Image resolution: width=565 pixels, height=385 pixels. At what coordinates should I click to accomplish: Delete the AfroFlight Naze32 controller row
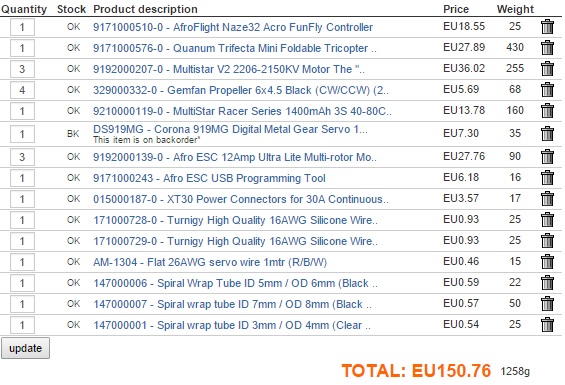coord(547,27)
